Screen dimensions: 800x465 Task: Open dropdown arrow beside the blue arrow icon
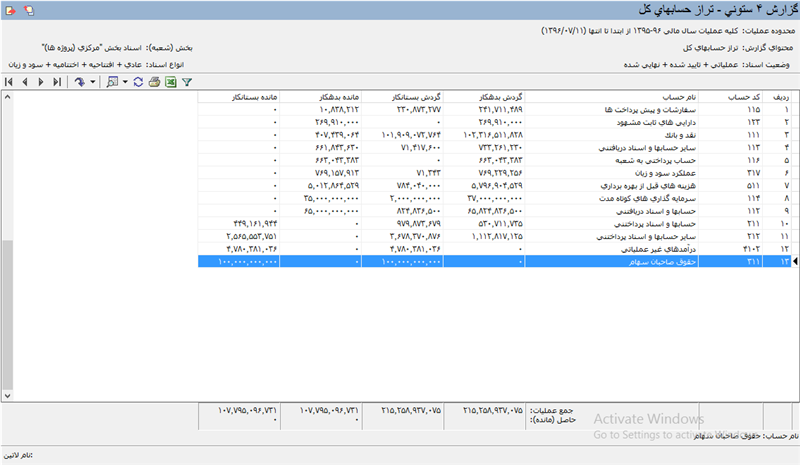[x=93, y=81]
